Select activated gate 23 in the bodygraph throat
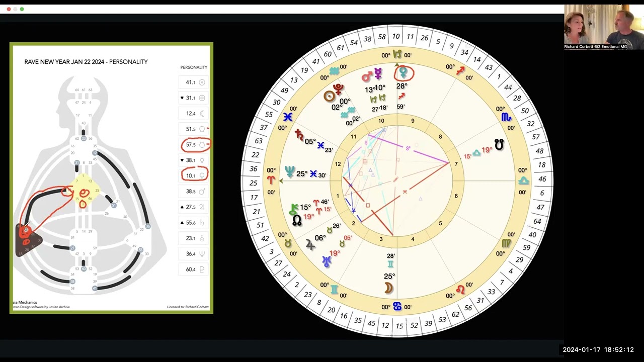This screenshot has width=644, height=362. point(84,138)
